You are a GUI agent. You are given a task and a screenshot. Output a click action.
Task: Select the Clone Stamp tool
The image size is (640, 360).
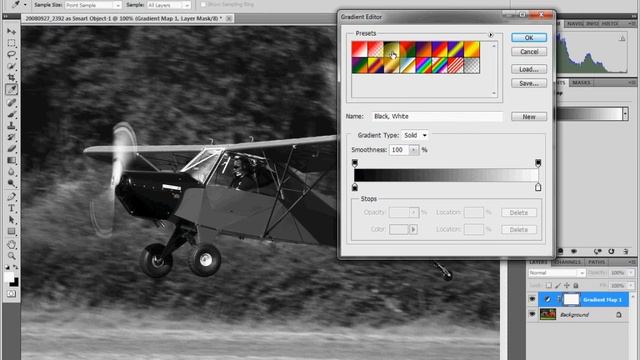click(x=11, y=126)
